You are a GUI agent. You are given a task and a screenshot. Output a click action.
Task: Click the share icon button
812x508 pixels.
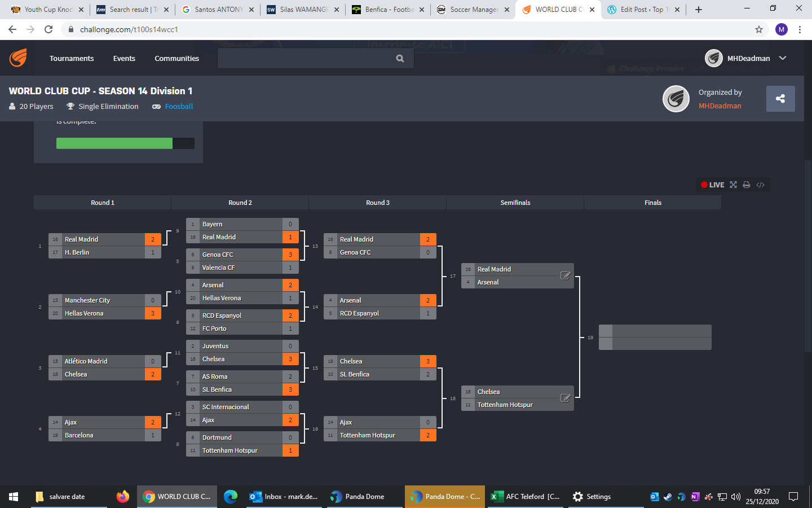coord(780,99)
